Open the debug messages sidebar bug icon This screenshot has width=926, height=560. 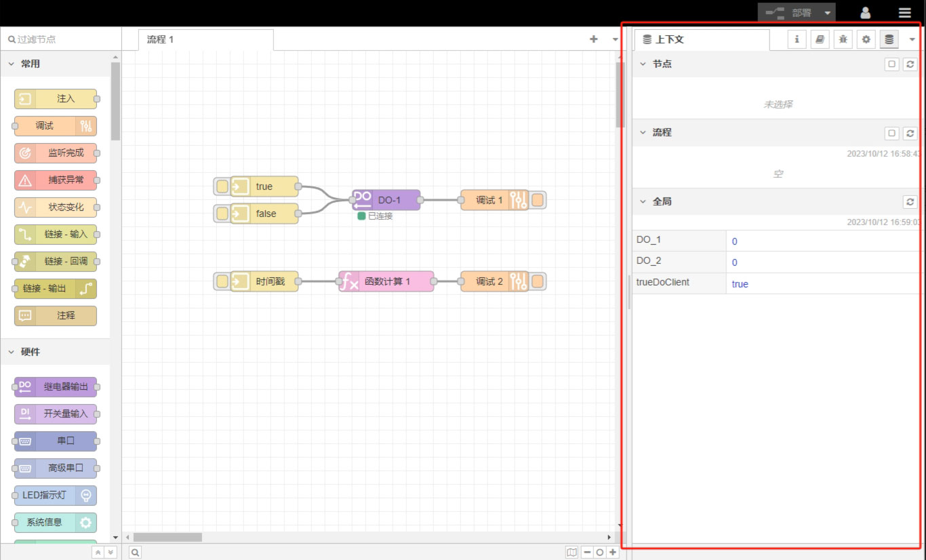843,40
